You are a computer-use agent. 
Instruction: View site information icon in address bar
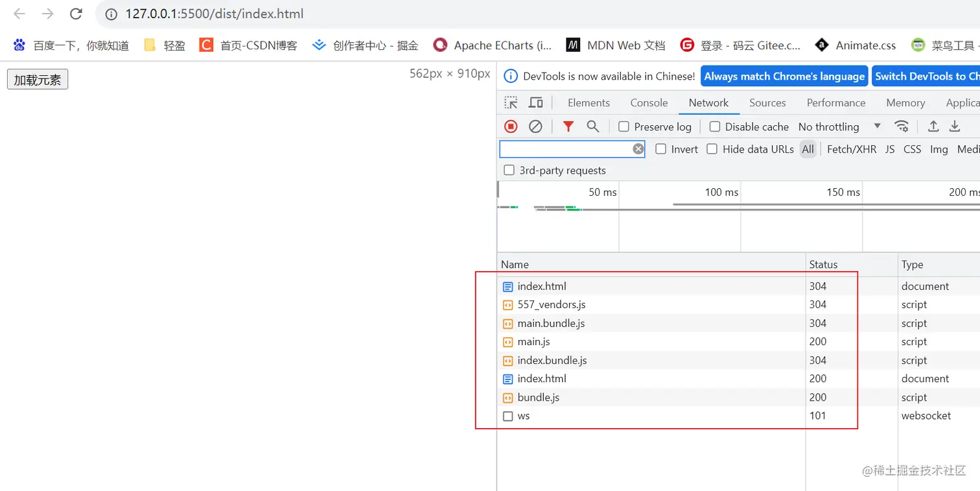pyautogui.click(x=111, y=14)
